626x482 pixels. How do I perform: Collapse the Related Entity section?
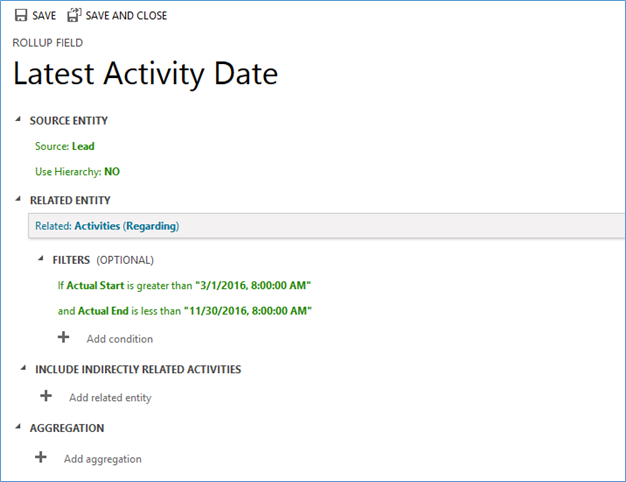pyautogui.click(x=18, y=199)
